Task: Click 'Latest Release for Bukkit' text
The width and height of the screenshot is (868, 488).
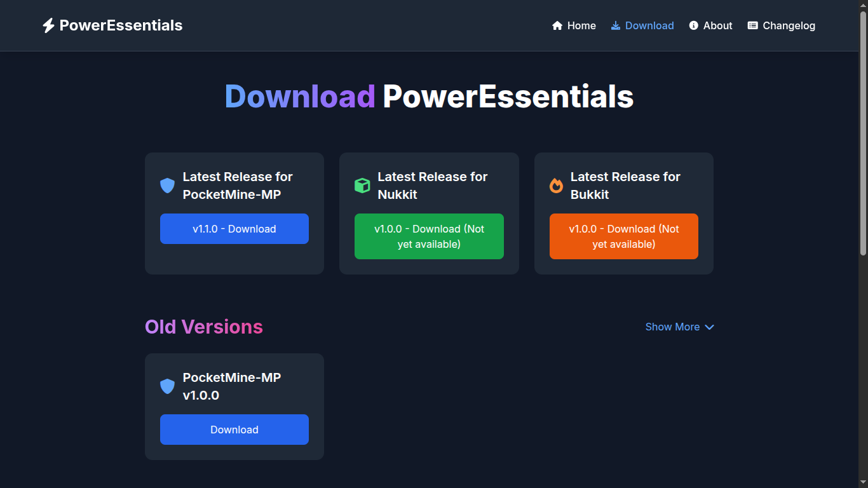Action: point(625,186)
